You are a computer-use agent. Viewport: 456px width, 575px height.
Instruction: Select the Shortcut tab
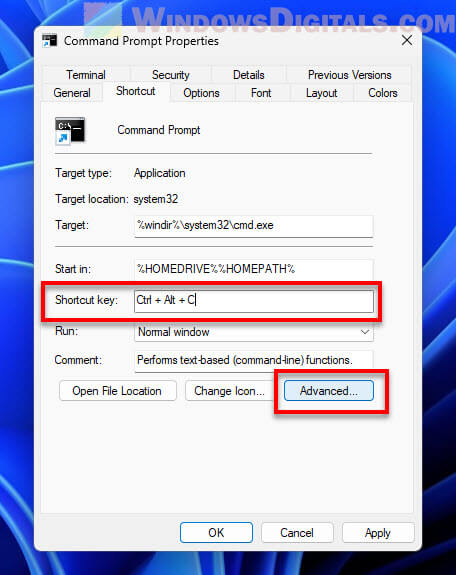coord(136,91)
